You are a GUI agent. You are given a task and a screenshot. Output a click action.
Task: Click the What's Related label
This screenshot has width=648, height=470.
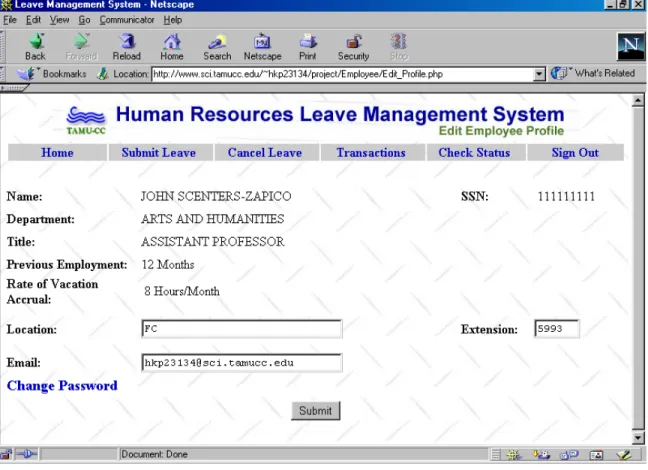605,73
